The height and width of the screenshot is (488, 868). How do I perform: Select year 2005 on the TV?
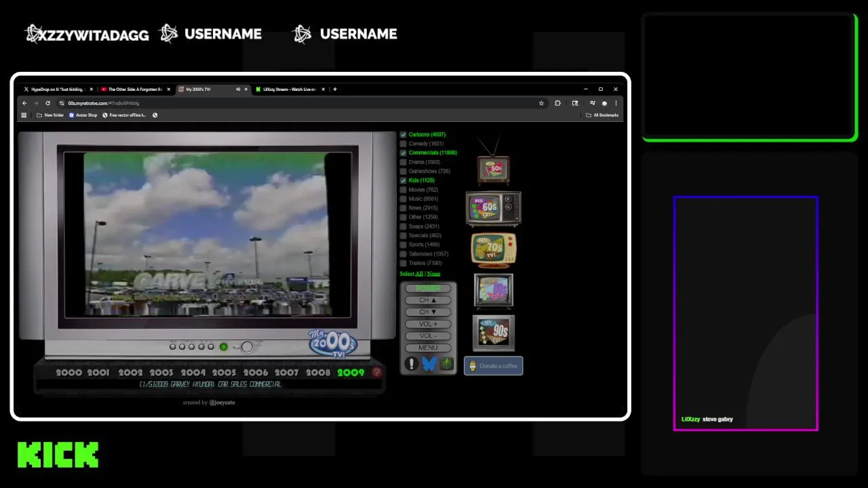[x=224, y=372]
